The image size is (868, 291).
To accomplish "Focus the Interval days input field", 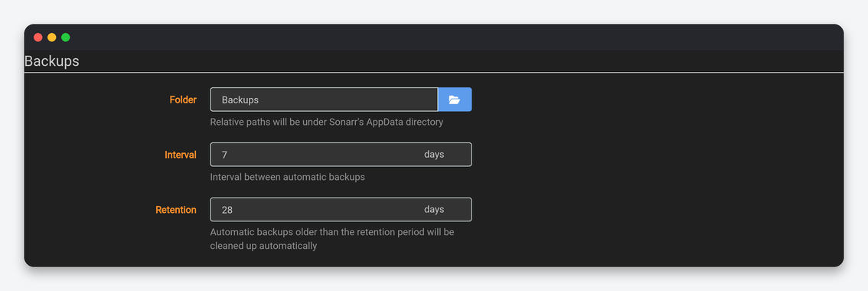I will pos(341,155).
